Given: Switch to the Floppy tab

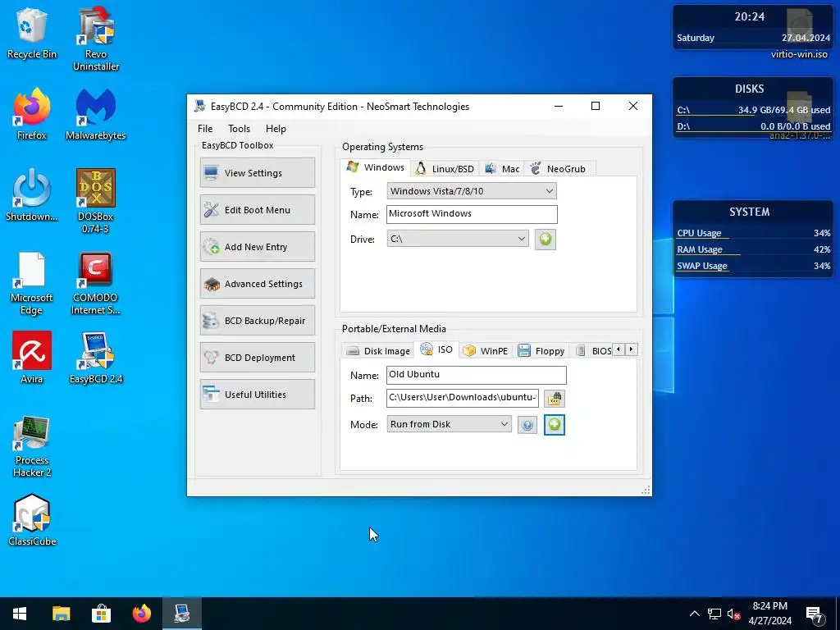Looking at the screenshot, I should pyautogui.click(x=541, y=351).
